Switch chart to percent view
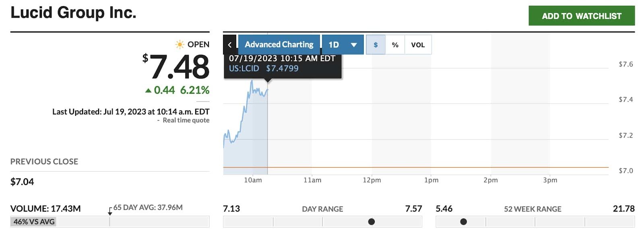This screenshot has height=233, width=644. click(x=395, y=45)
